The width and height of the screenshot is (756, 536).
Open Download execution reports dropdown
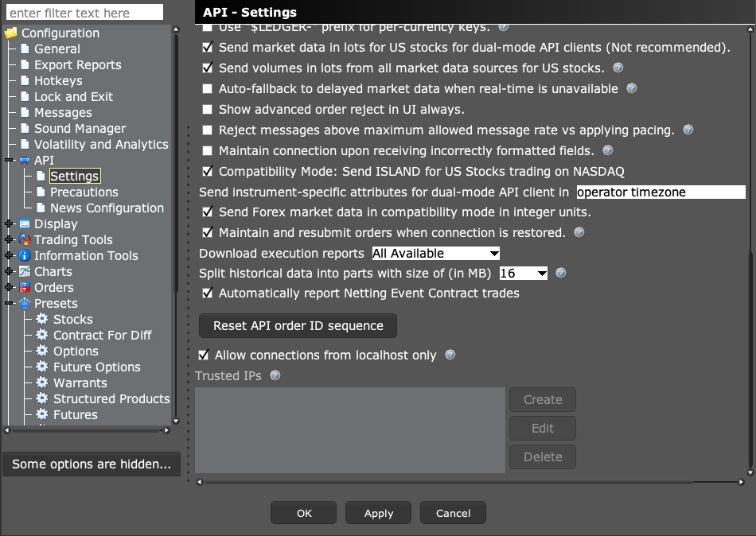436,253
